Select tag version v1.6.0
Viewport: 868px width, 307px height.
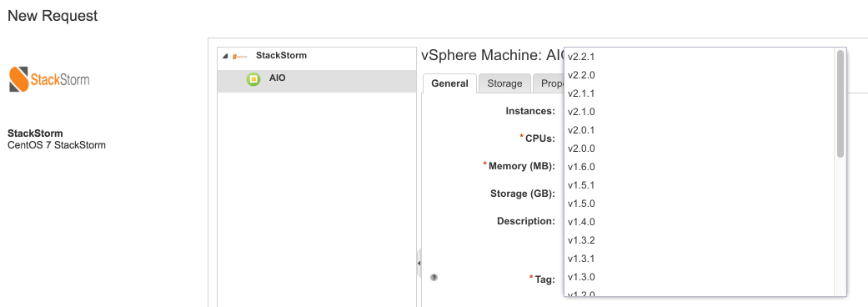click(x=700, y=167)
